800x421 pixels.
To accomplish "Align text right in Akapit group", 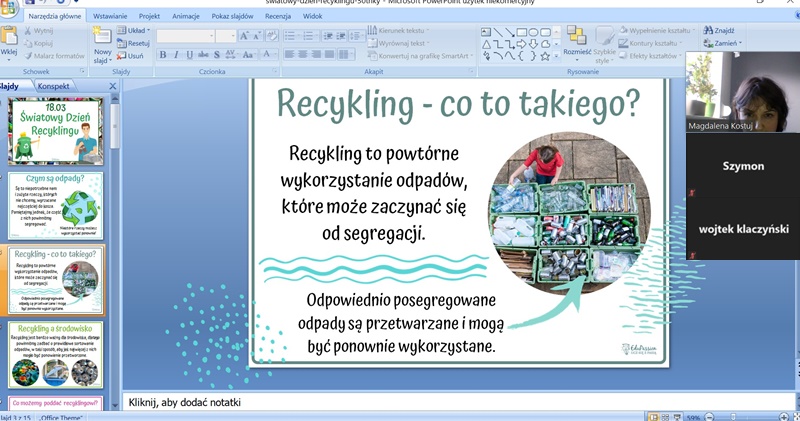I will pyautogui.click(x=316, y=54).
